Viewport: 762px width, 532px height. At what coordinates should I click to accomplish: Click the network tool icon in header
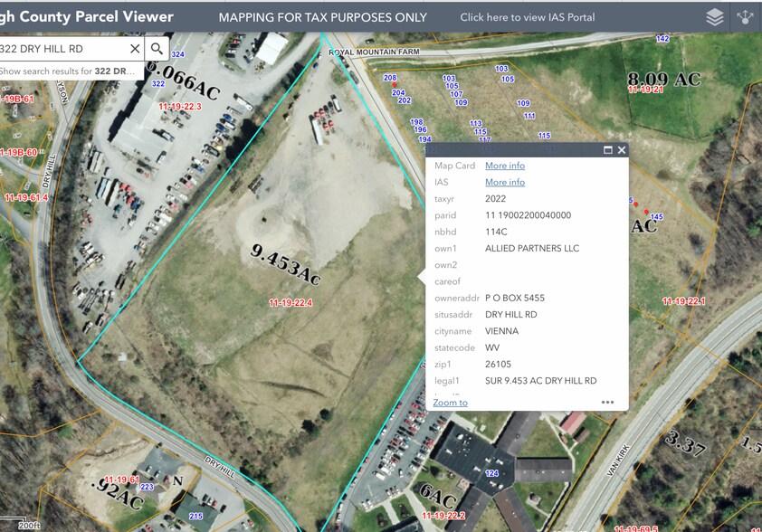[x=746, y=17]
